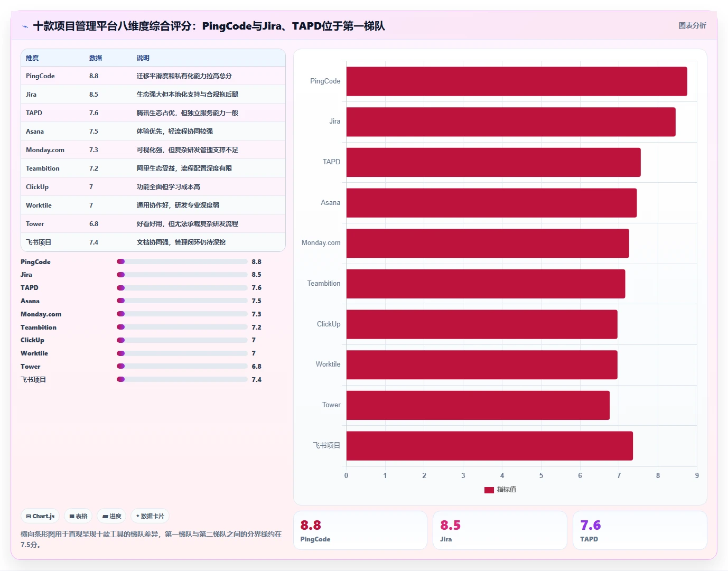Click the 生态强大但本地化支持与合规拖后腿 description

click(x=188, y=95)
